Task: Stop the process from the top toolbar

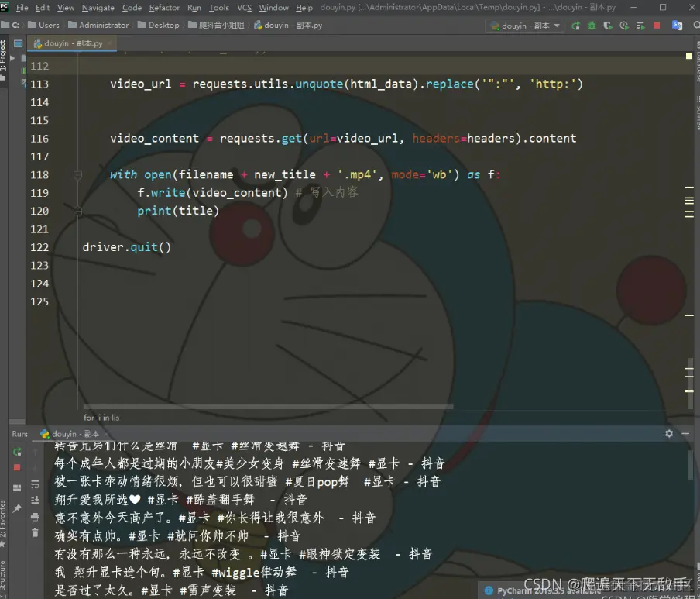Action: click(657, 26)
